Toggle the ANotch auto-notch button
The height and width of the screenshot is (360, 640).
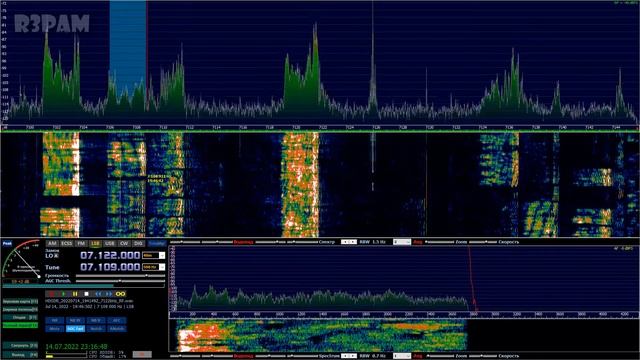pyautogui.click(x=117, y=329)
